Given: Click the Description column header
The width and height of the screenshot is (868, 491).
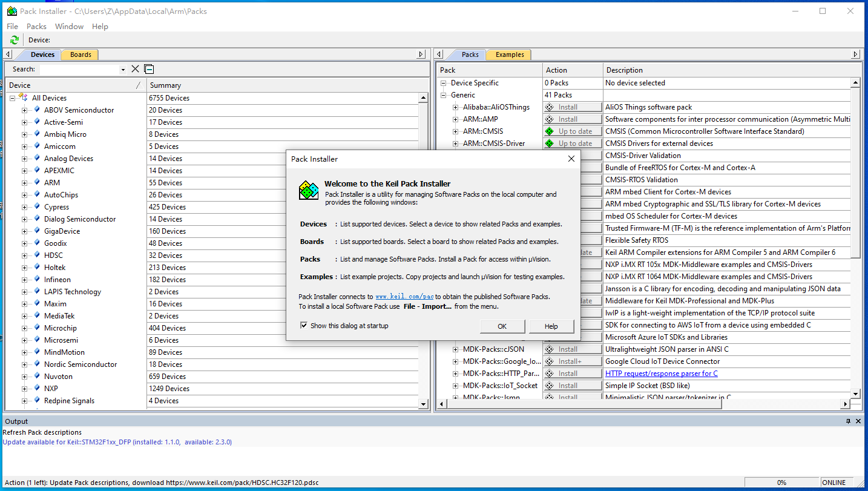Looking at the screenshot, I should point(732,70).
